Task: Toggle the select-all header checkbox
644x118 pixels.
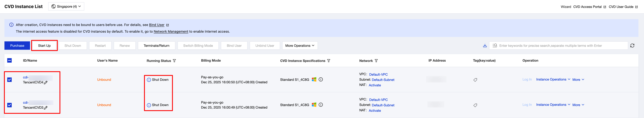Action: click(9, 60)
